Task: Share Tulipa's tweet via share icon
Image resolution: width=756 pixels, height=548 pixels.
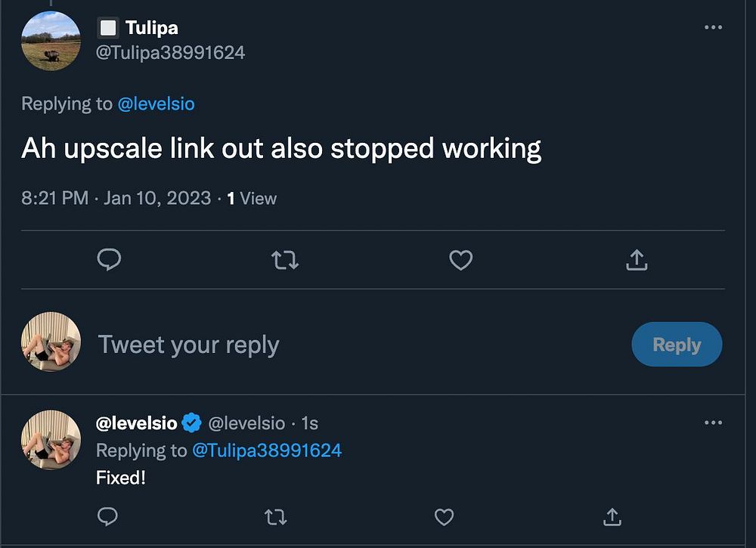Action: point(637,260)
